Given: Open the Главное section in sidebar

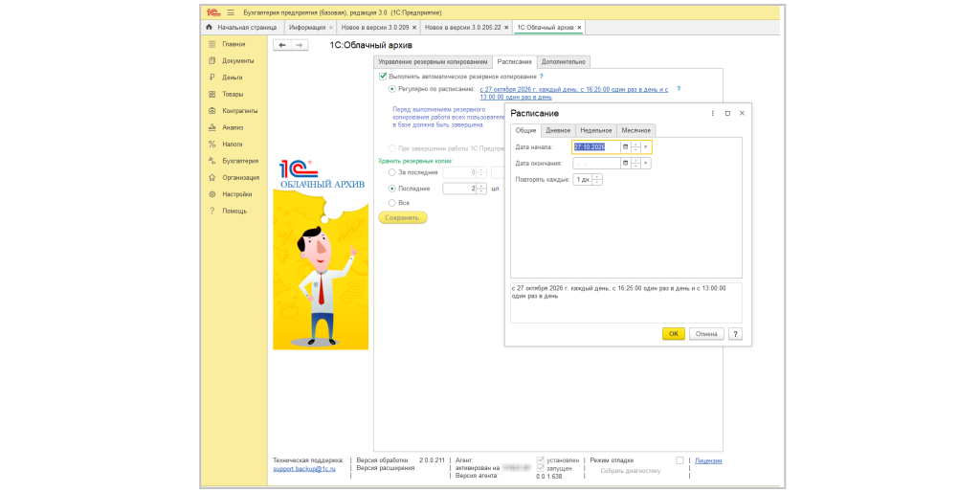Looking at the screenshot, I should coord(234,44).
